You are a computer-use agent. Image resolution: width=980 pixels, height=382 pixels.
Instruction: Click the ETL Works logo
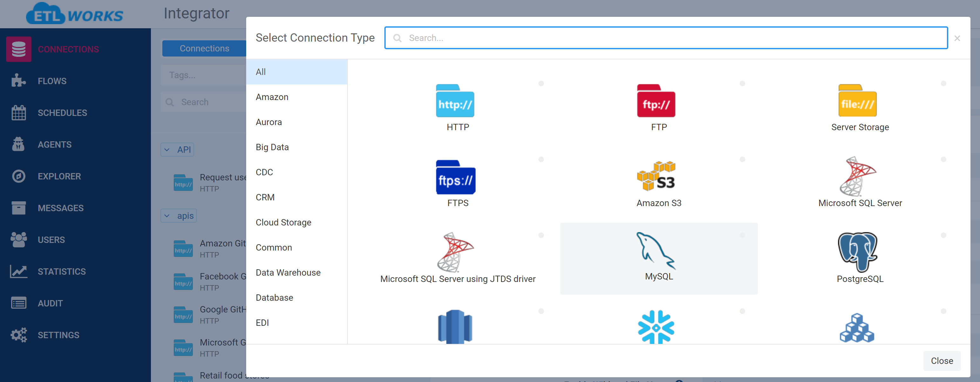[x=75, y=13]
